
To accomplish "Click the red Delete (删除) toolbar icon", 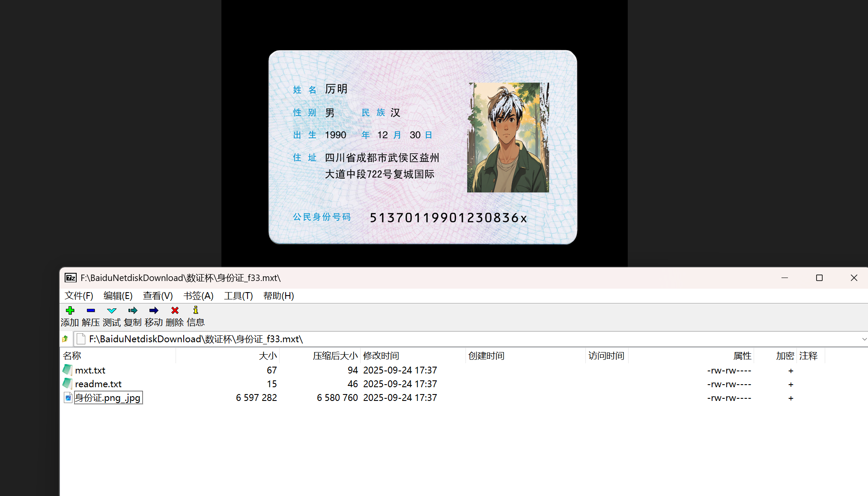I will (x=175, y=311).
